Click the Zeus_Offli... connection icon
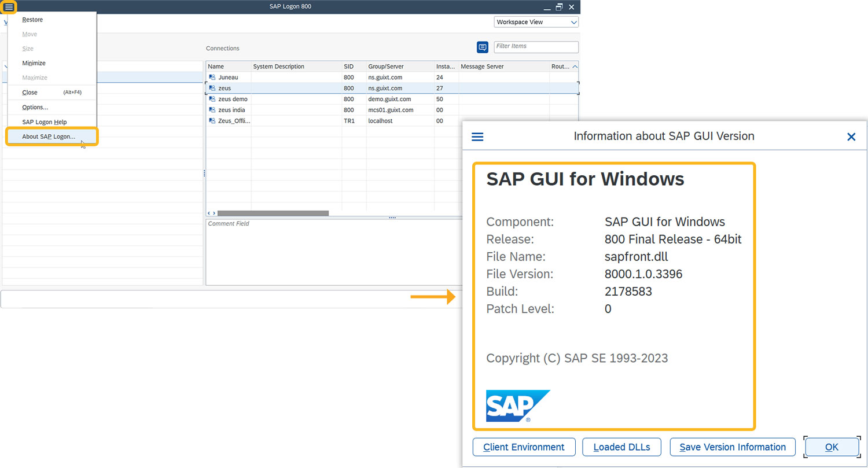This screenshot has width=868, height=468. coord(212,121)
